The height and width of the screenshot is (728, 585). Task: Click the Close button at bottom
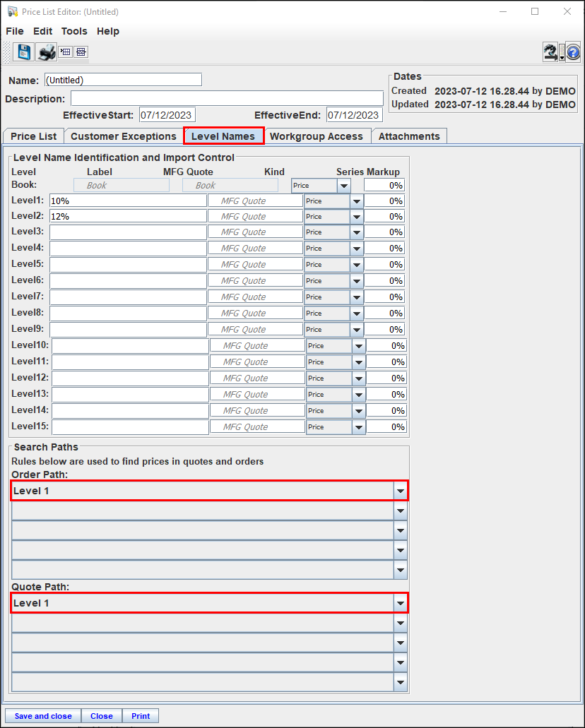click(102, 716)
